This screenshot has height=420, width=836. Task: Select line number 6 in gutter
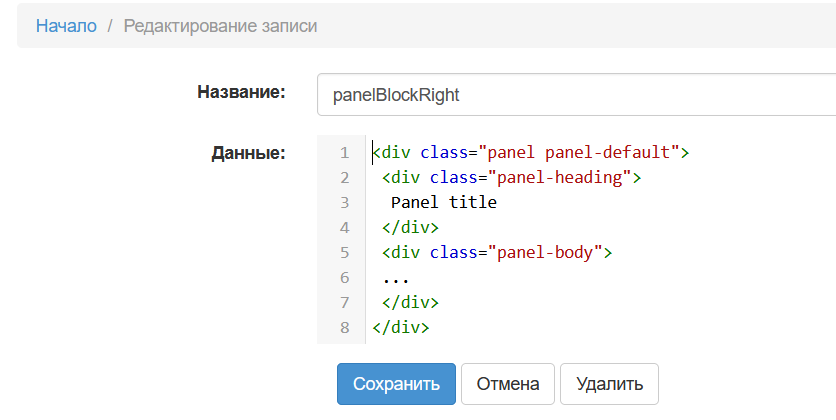point(345,278)
